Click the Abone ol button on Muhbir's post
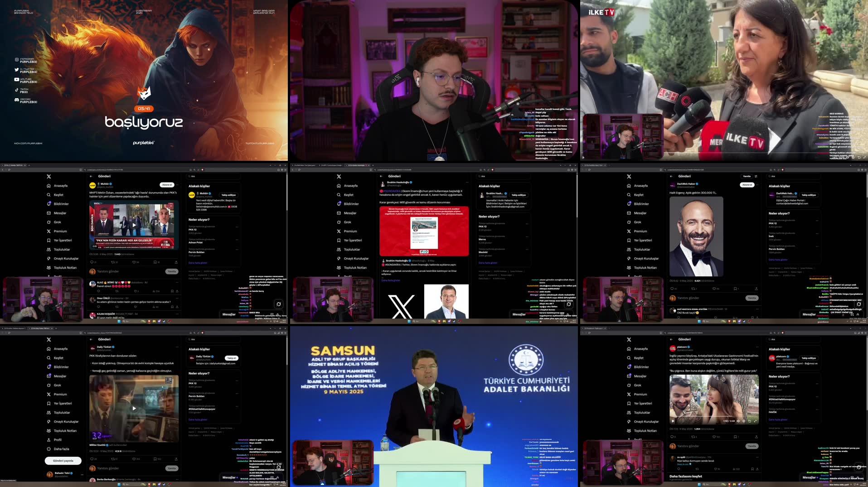The image size is (868, 487). pos(167,185)
